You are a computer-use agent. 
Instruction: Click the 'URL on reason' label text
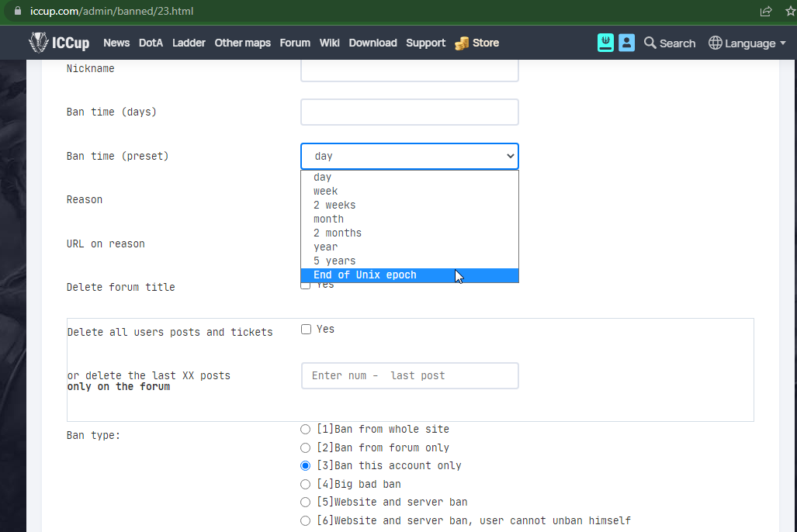106,244
